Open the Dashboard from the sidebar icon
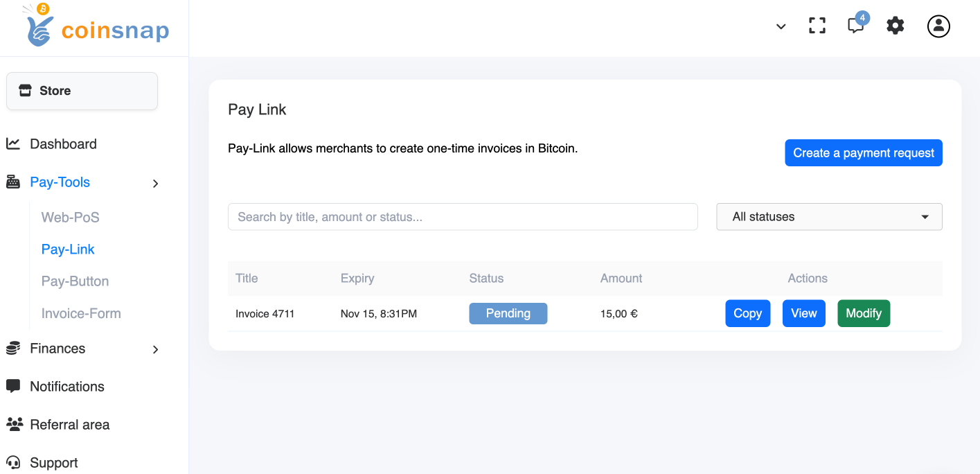Screen dimensions: 980x474 click(x=13, y=143)
